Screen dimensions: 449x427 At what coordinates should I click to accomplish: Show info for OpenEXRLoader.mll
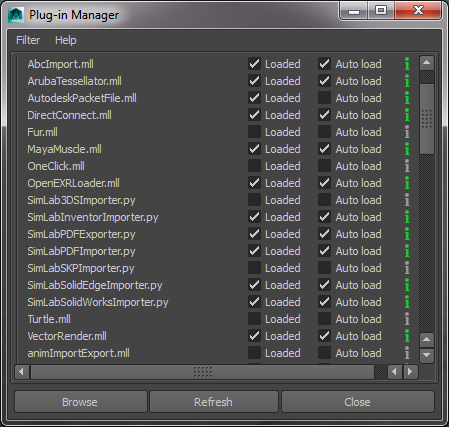407,183
